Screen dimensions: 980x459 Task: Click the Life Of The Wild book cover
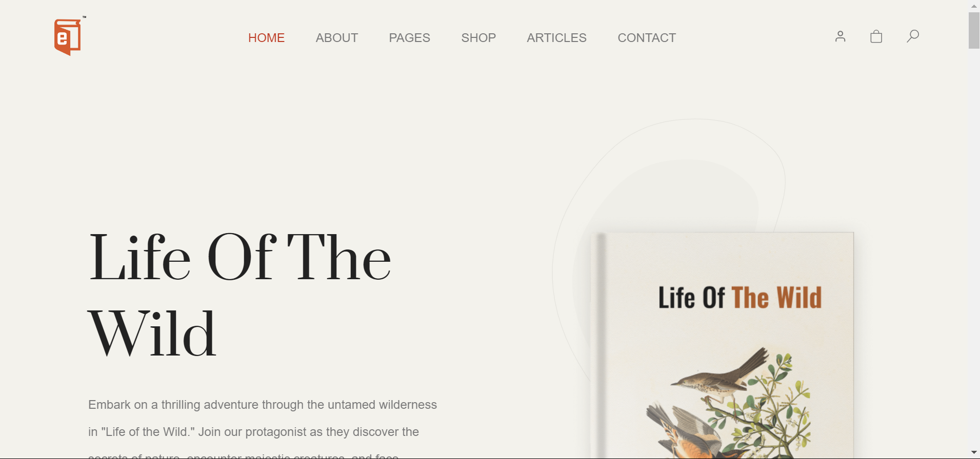[722, 345]
